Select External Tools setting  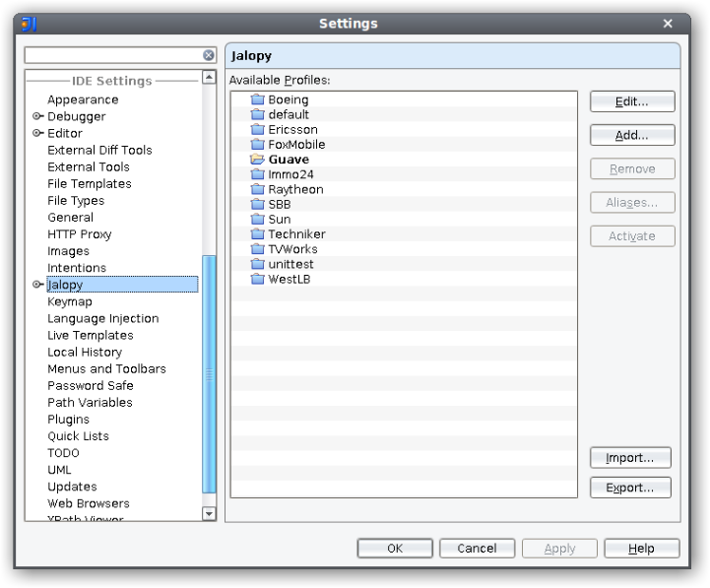coord(89,166)
